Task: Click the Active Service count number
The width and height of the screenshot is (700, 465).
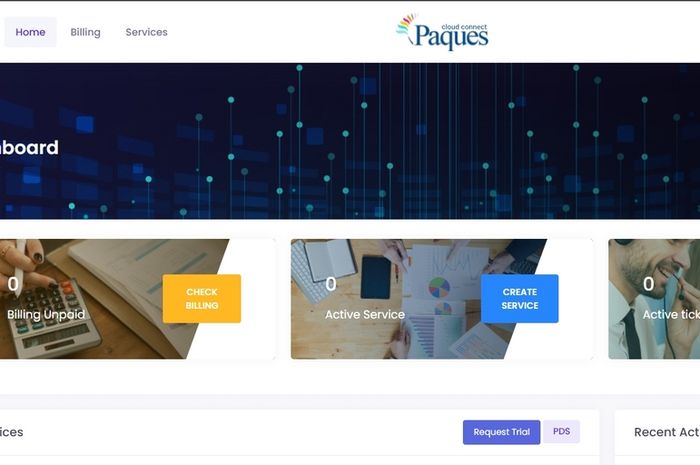Action: click(331, 284)
